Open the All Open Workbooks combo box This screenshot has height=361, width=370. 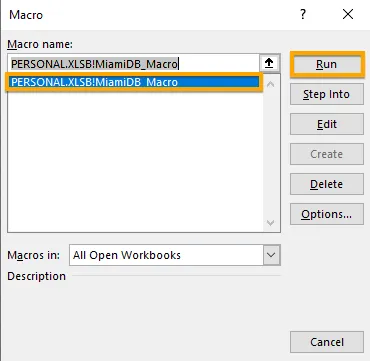pyautogui.click(x=175, y=255)
